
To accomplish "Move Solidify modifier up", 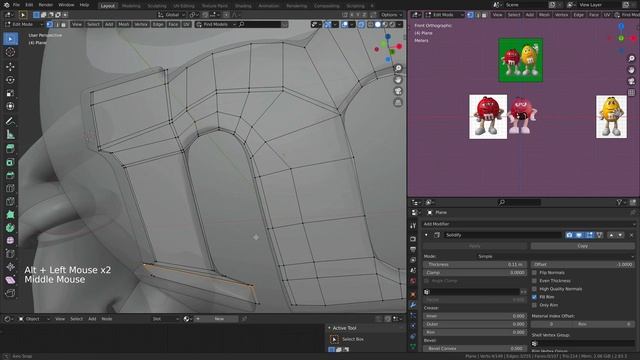I will click(611, 235).
